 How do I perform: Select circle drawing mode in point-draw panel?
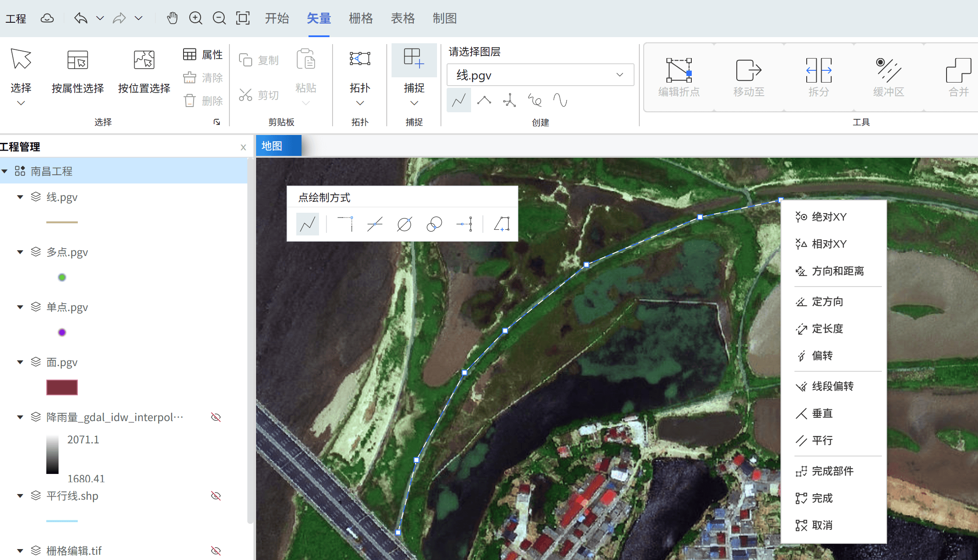pyautogui.click(x=404, y=225)
